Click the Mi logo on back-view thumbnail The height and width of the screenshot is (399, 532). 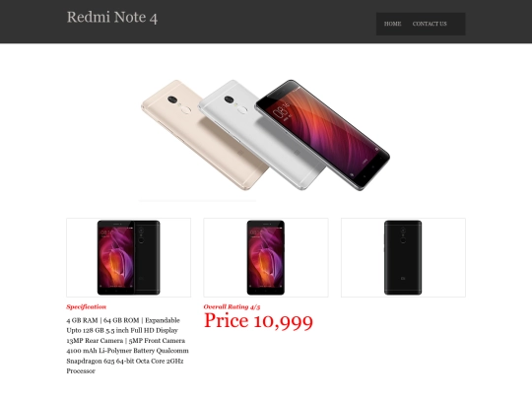[x=403, y=279]
